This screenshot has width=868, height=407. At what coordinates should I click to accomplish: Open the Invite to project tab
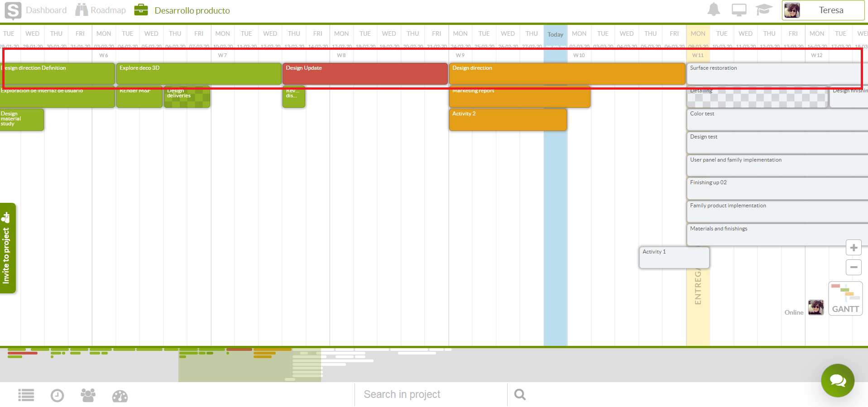pos(8,248)
